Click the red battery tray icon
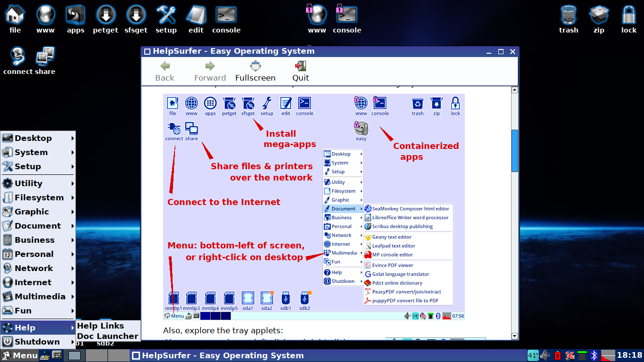Image resolution: width=644 pixels, height=362 pixels. click(558, 355)
